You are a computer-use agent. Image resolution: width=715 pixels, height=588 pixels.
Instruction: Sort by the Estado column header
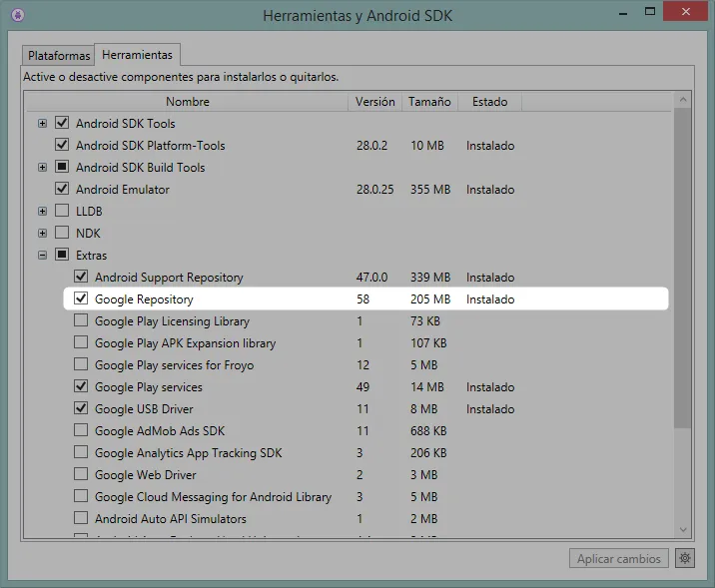[489, 101]
